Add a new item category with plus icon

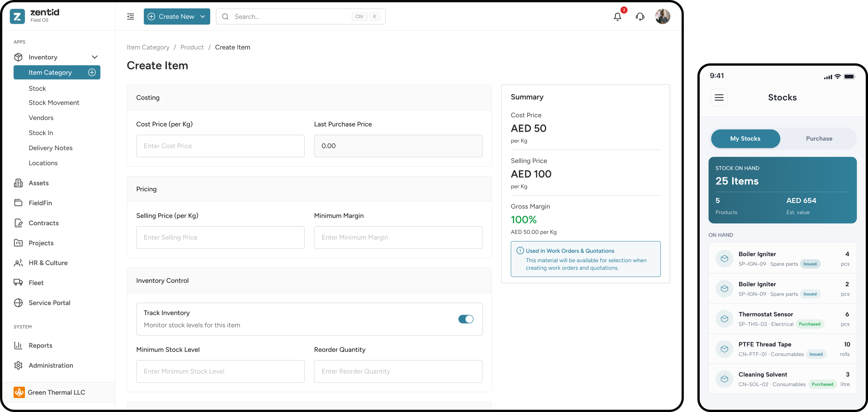click(x=92, y=72)
